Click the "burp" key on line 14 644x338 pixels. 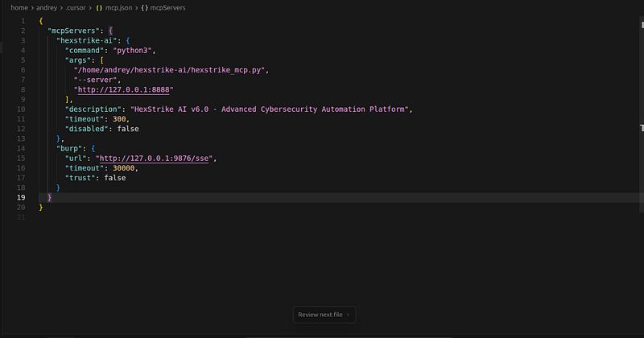click(69, 148)
